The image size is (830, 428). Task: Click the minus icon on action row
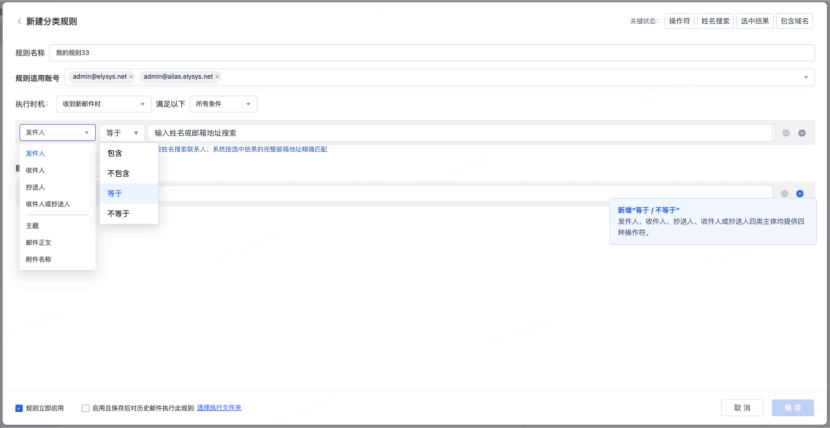click(784, 194)
